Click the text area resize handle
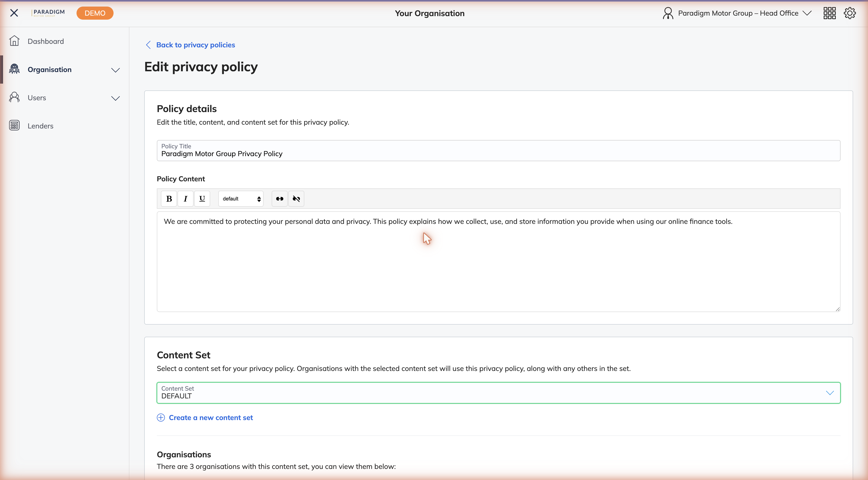 coord(838,309)
